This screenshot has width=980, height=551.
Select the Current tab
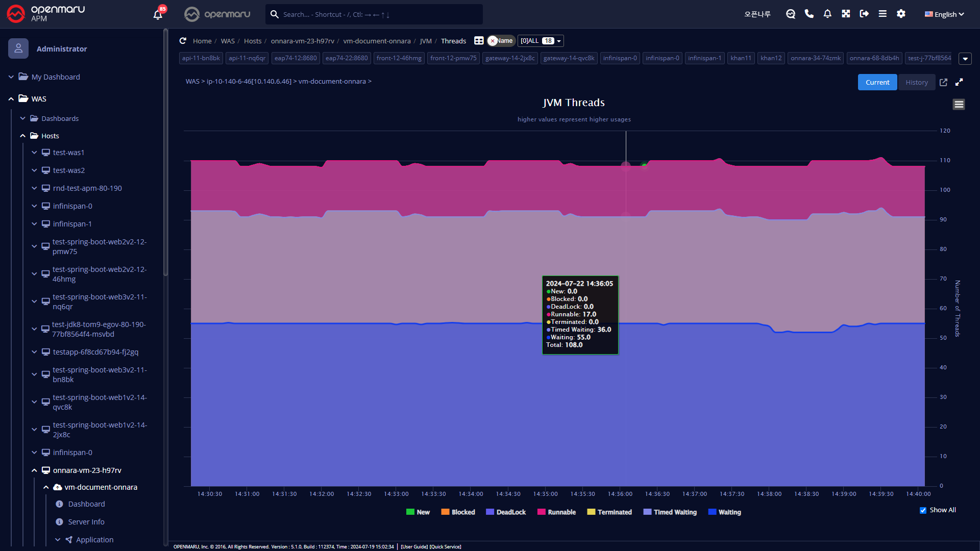(x=877, y=82)
